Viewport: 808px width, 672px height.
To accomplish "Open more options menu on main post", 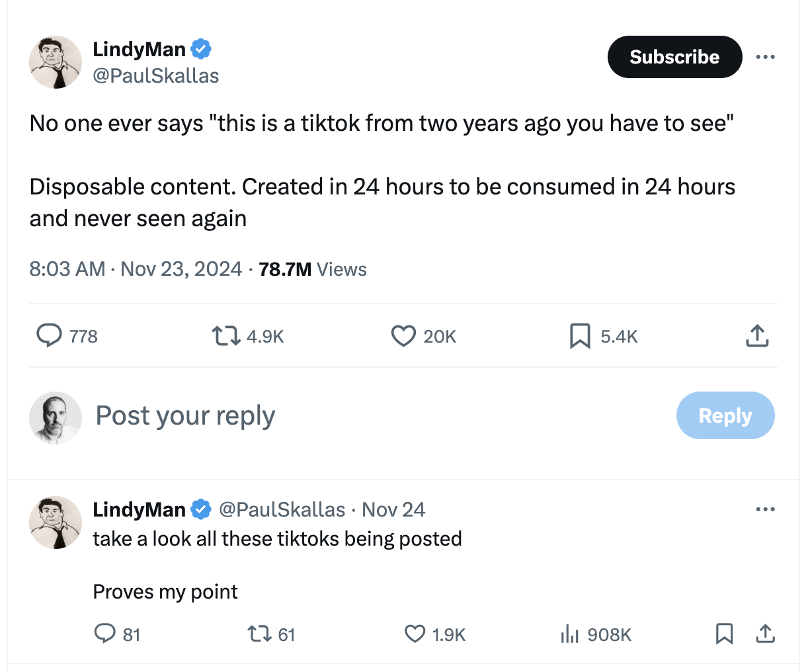I will 765,57.
